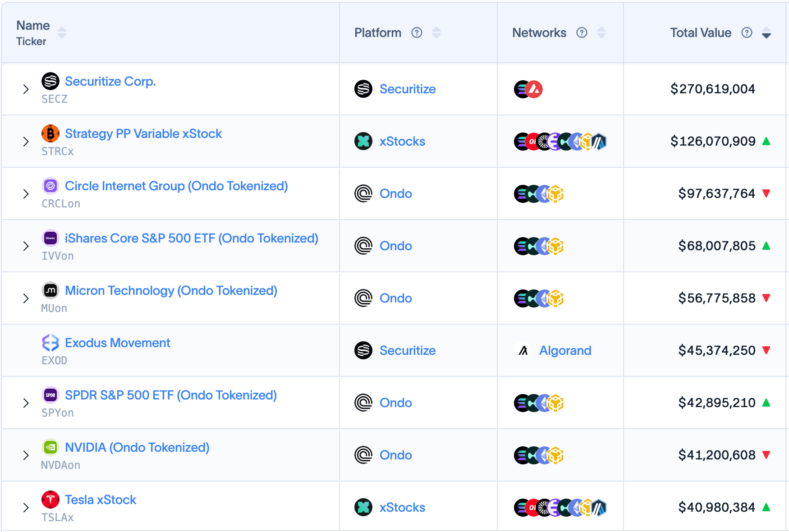The image size is (789, 532).
Task: Open the Algorand network link
Action: pos(565,350)
